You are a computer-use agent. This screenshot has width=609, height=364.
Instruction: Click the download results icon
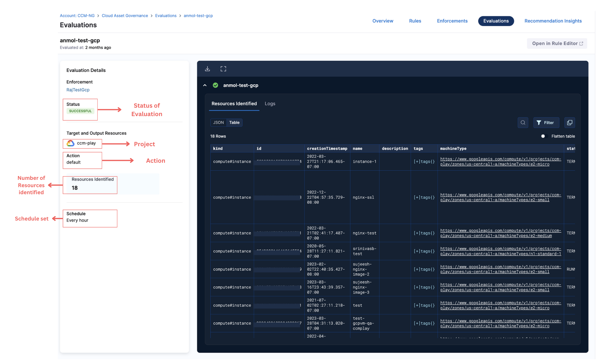207,69
